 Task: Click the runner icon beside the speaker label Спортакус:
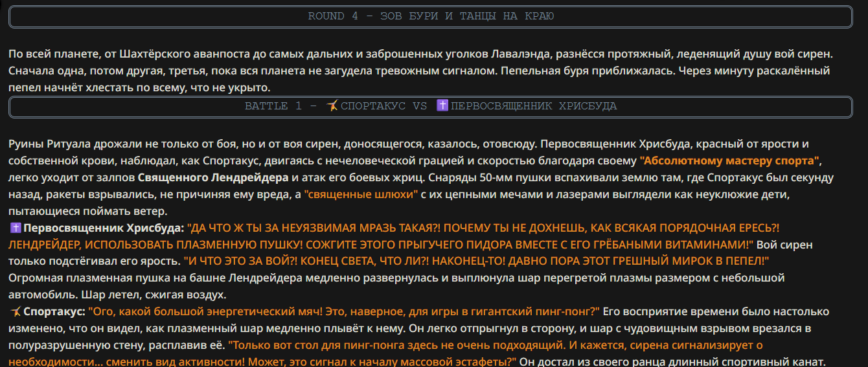(16, 311)
